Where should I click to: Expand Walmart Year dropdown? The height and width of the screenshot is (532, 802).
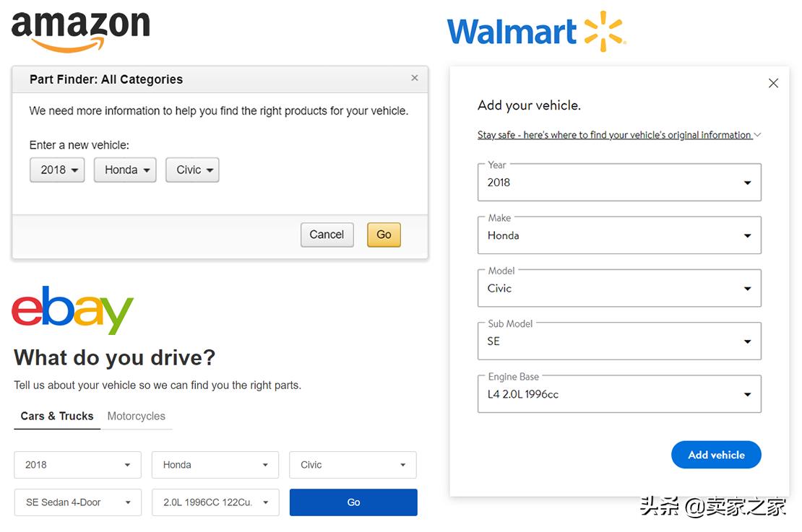pos(619,183)
